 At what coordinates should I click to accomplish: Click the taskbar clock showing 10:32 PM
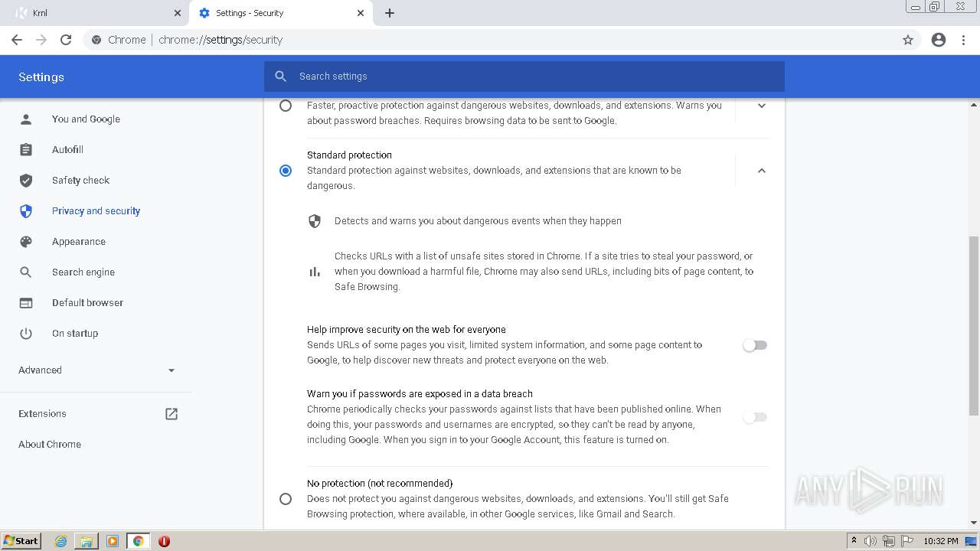(x=940, y=541)
